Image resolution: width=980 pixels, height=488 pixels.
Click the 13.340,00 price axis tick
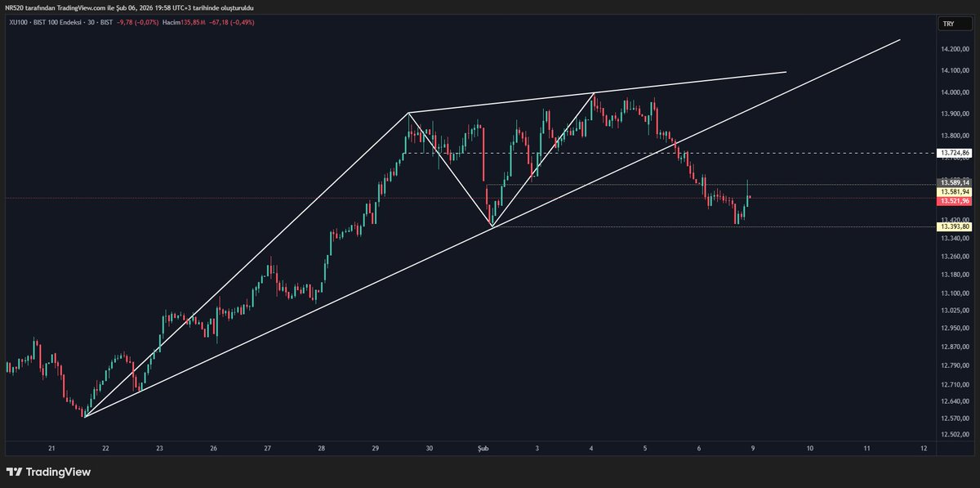point(955,238)
